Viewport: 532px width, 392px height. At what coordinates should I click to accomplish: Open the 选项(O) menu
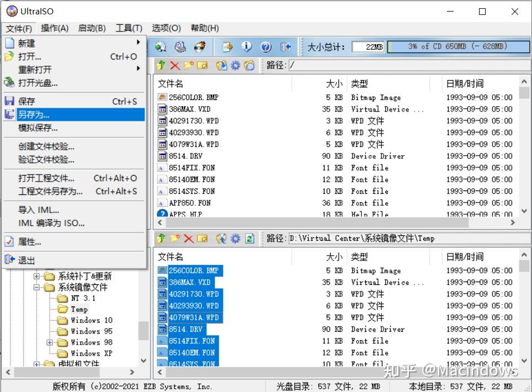(166, 28)
